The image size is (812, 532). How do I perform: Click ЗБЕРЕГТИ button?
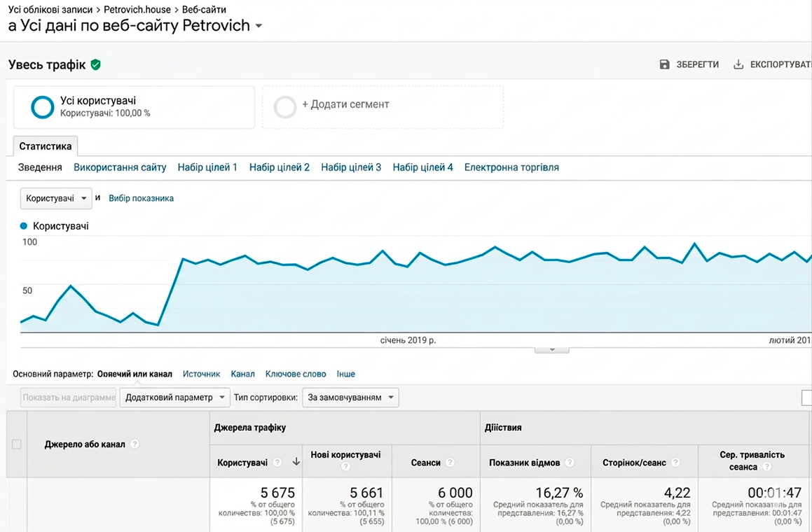coord(689,64)
